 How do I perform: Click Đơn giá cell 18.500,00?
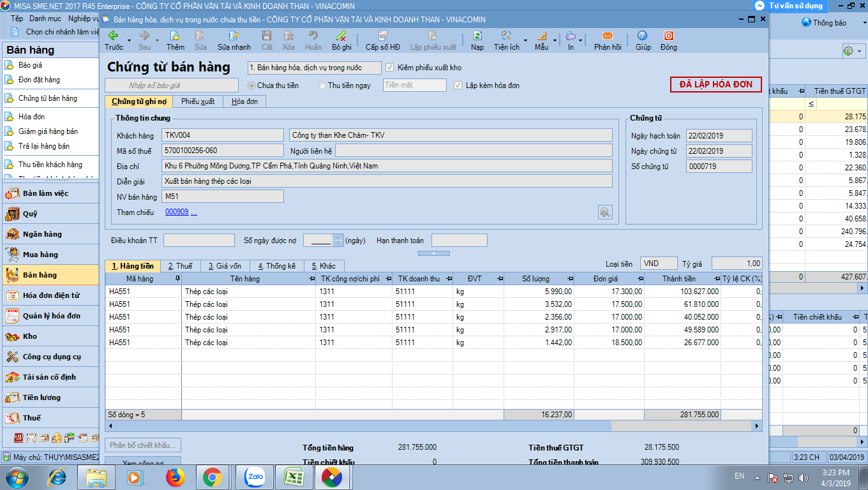610,343
